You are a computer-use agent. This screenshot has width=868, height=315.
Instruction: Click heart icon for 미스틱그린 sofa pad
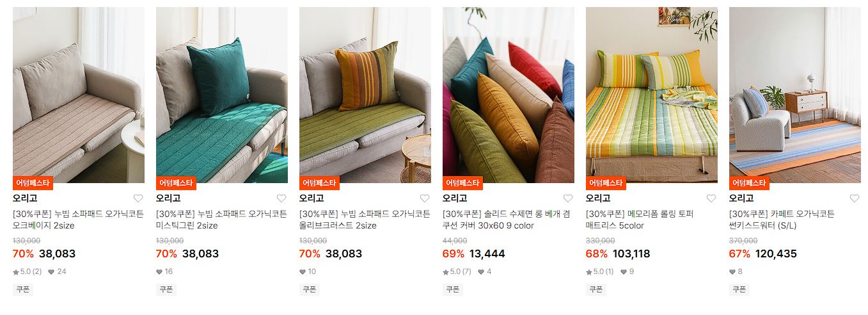(x=281, y=198)
